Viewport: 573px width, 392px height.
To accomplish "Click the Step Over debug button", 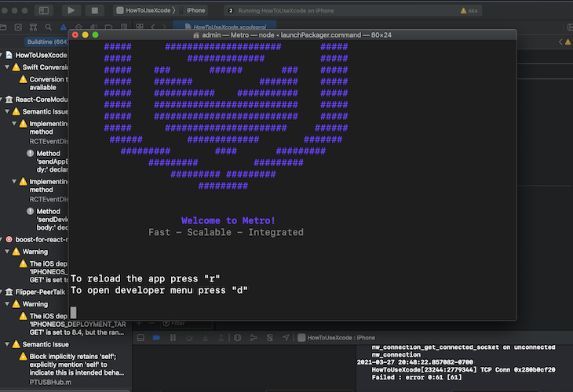I will click(189, 338).
